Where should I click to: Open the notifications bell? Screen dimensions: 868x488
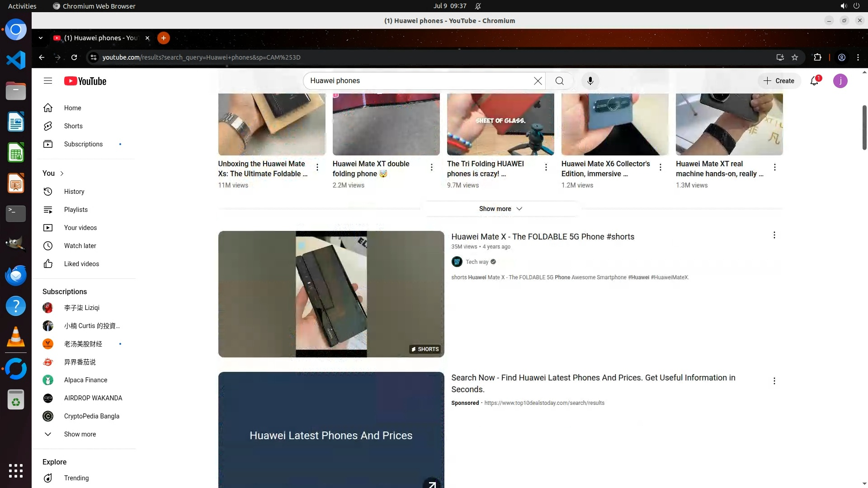pos(814,81)
